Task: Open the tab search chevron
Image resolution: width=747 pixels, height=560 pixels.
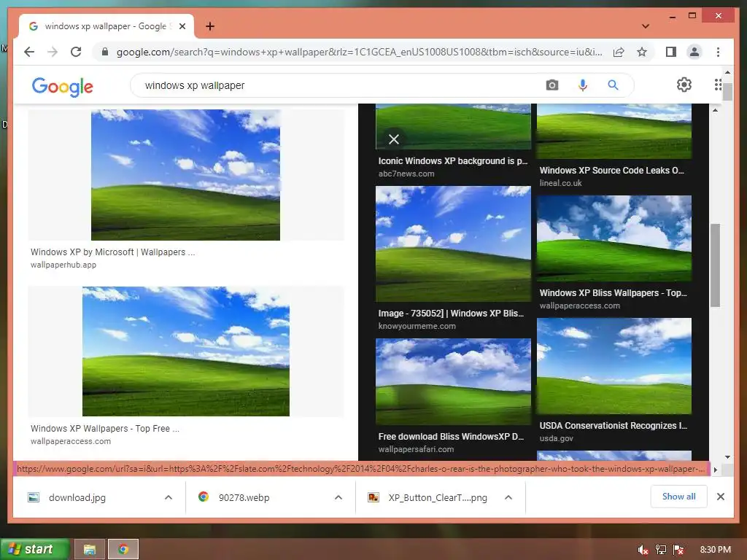Action: pos(645,26)
